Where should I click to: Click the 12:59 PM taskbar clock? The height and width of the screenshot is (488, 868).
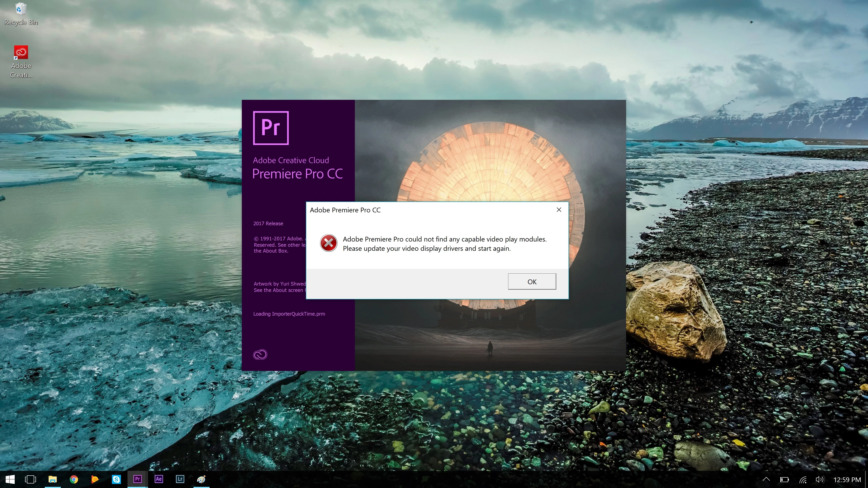(x=847, y=480)
